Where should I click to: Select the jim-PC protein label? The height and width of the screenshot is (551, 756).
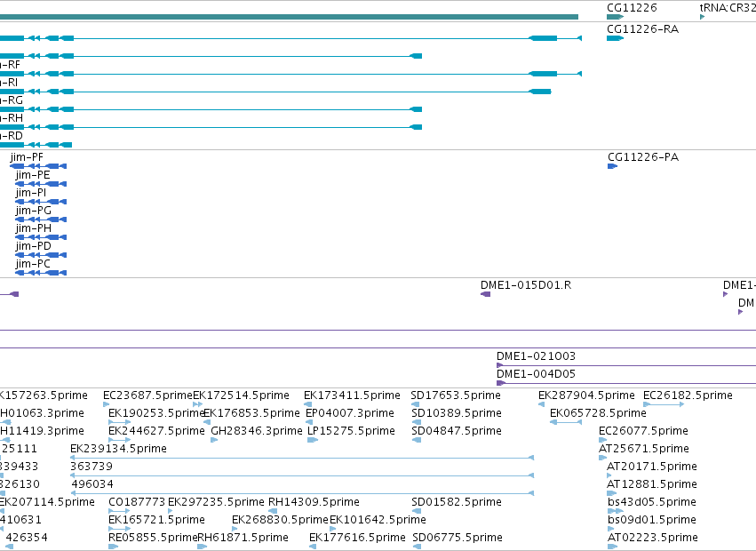(33, 264)
